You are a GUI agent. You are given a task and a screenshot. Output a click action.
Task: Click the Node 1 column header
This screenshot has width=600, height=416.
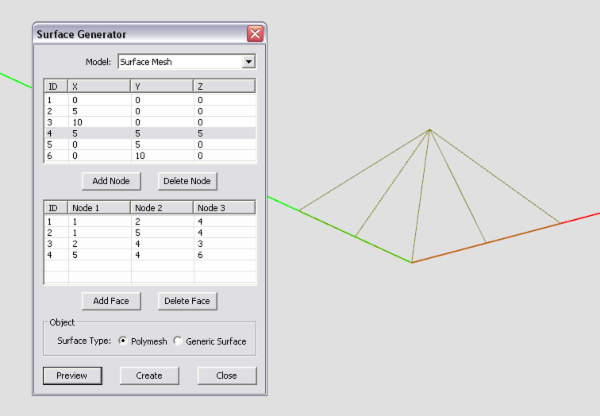click(x=99, y=208)
